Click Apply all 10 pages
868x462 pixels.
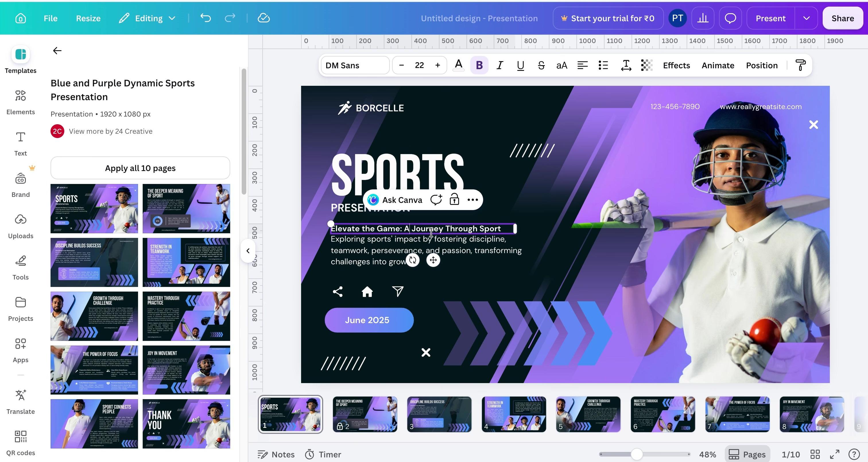(x=140, y=168)
